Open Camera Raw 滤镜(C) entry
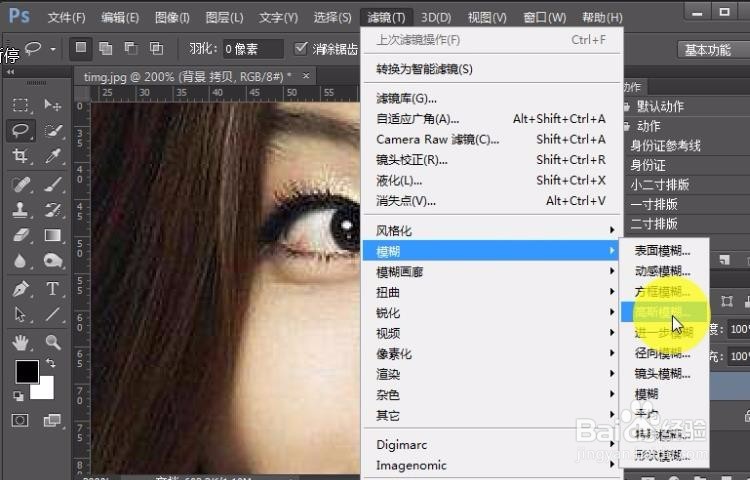 491,139
